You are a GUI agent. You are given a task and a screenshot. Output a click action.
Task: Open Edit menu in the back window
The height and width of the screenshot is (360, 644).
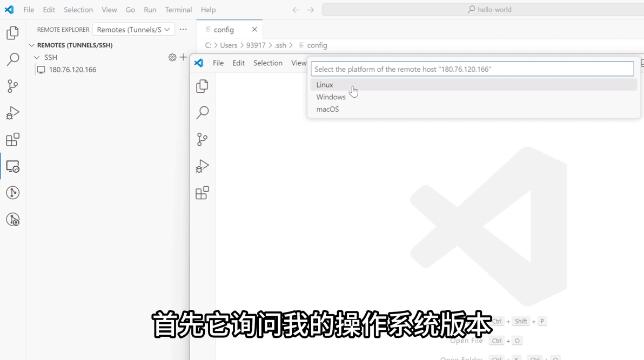click(x=49, y=10)
